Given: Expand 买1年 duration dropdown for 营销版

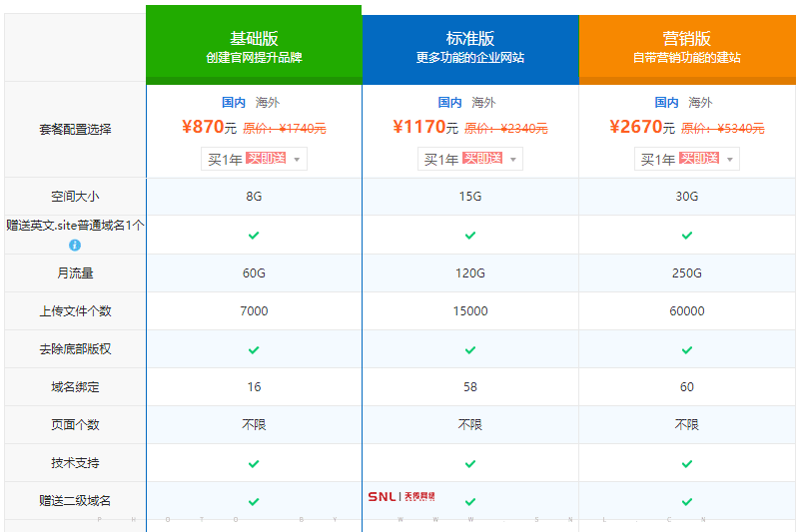Looking at the screenshot, I should (x=687, y=159).
